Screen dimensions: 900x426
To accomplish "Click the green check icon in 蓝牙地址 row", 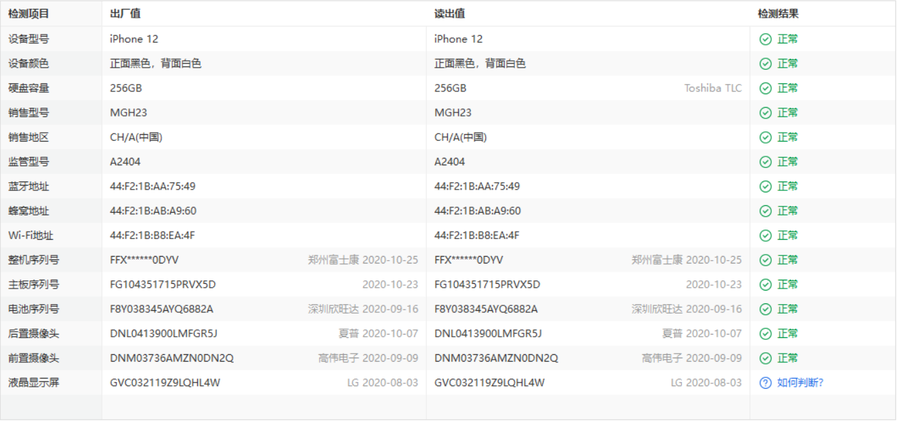I will click(765, 187).
